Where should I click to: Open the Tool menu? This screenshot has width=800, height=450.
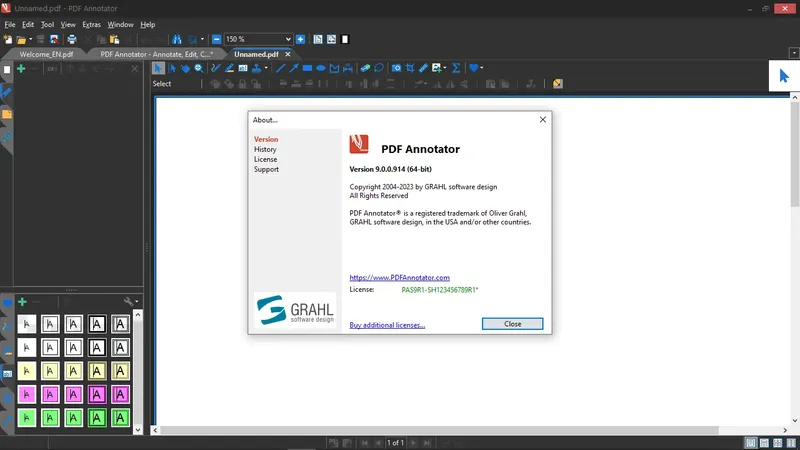coord(47,24)
